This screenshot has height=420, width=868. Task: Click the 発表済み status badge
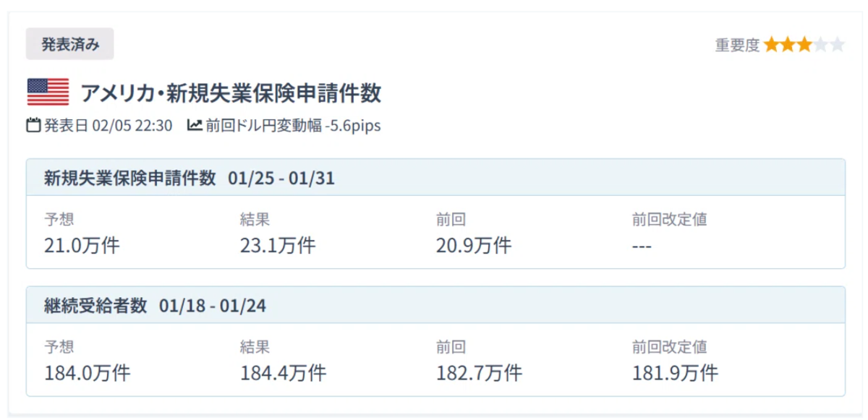click(x=70, y=44)
